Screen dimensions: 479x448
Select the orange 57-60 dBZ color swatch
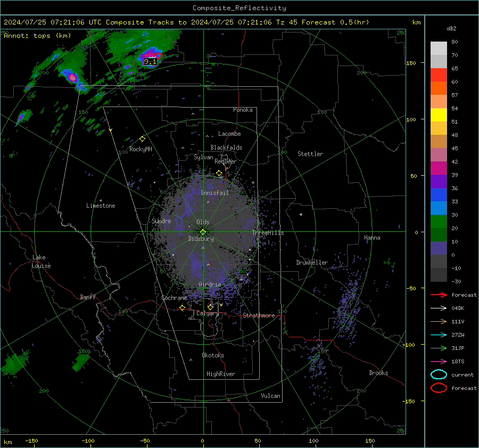click(439, 88)
